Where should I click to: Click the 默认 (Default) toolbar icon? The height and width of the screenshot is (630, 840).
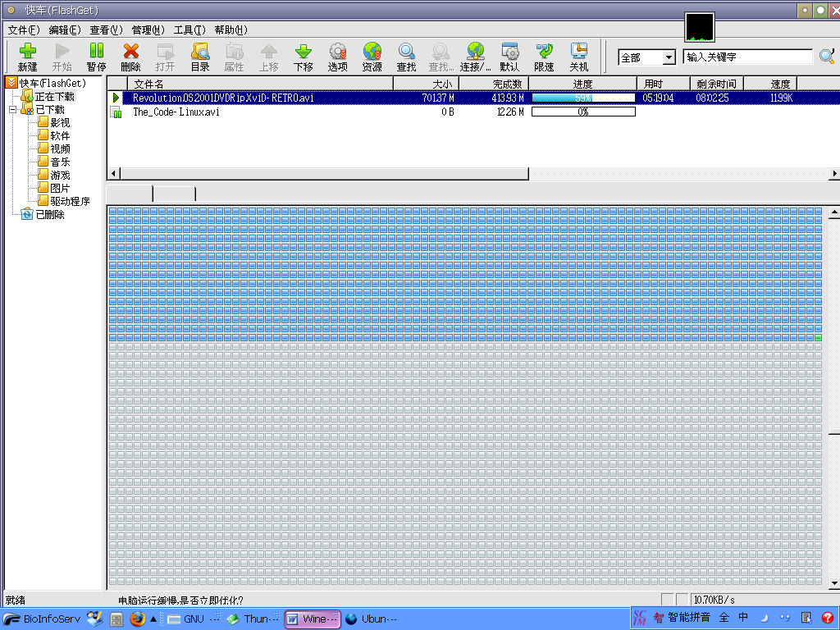pos(509,52)
